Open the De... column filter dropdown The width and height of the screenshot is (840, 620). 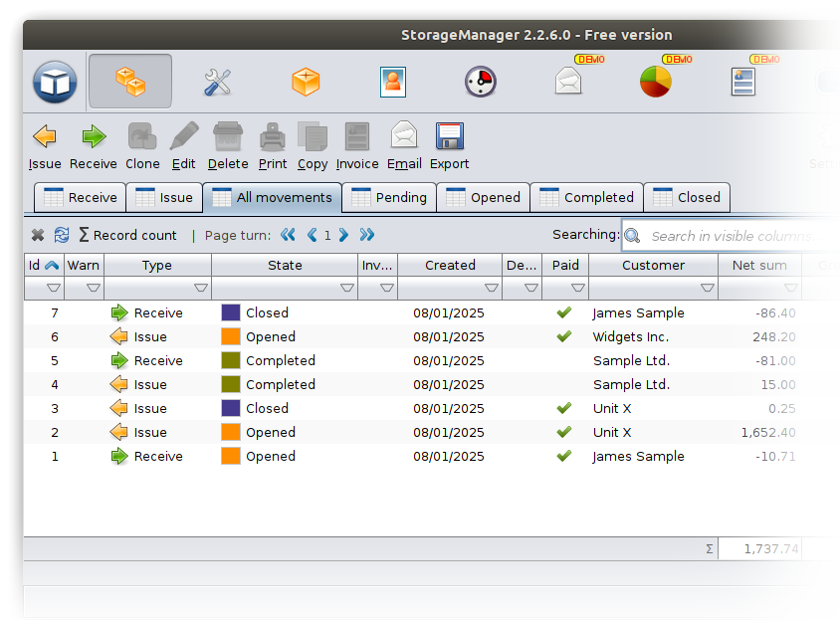click(530, 288)
